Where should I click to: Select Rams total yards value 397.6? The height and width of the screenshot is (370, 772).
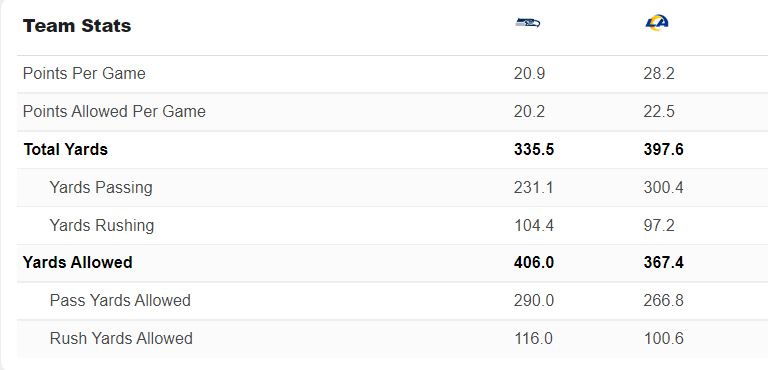coord(663,150)
